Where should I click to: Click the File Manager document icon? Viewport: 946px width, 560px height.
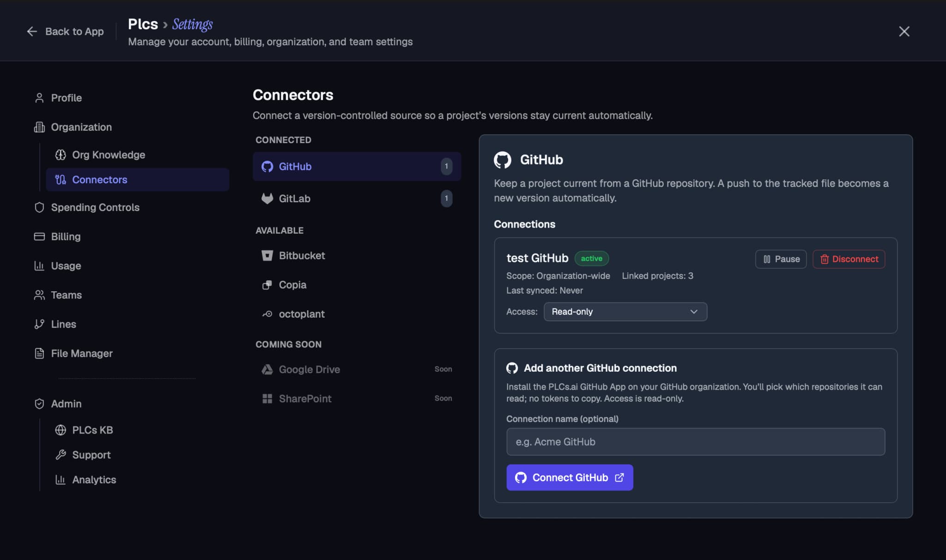pyautogui.click(x=39, y=353)
